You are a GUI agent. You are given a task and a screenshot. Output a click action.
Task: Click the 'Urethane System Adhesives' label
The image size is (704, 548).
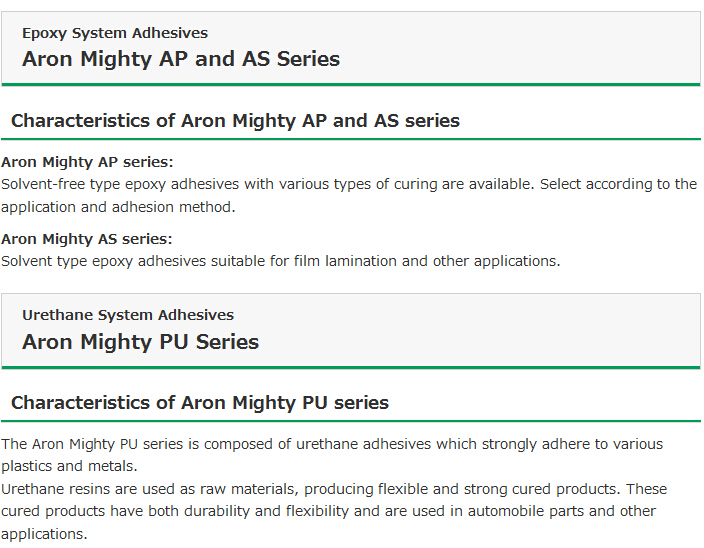(128, 315)
